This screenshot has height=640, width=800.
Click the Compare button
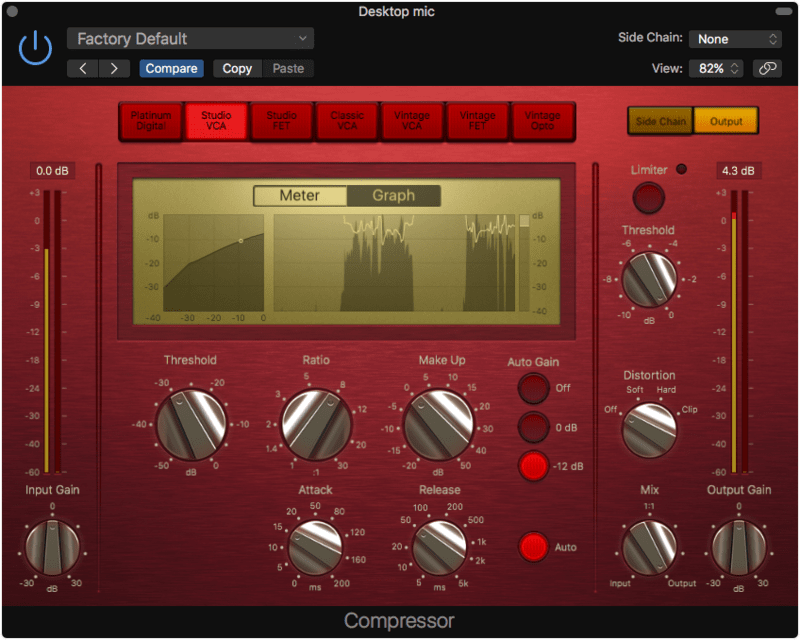tap(171, 68)
